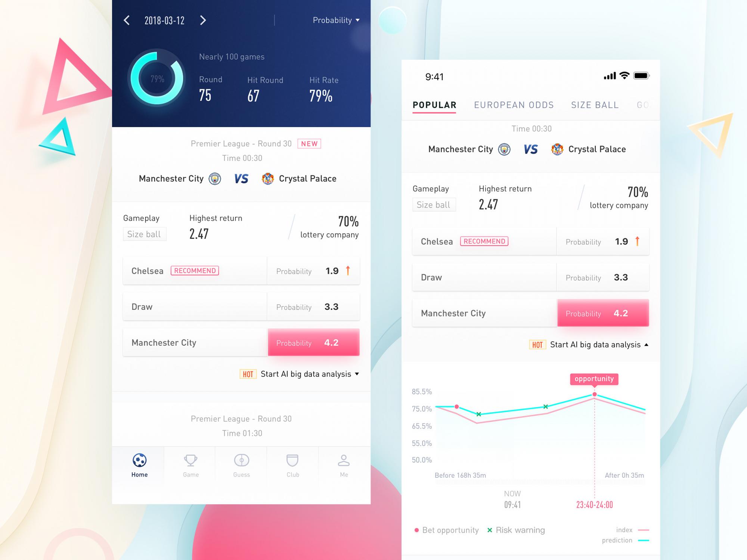The height and width of the screenshot is (560, 747).
Task: Click the soccer ball home icon
Action: coord(140,461)
